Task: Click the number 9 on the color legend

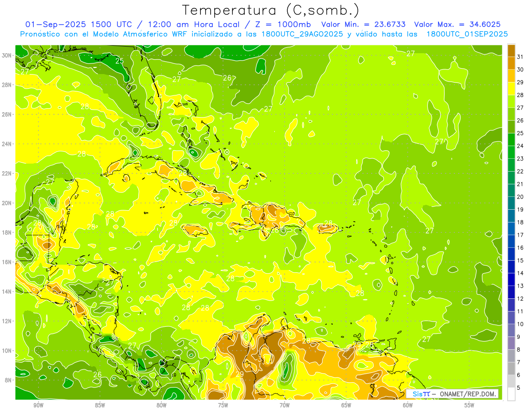Action: tap(519, 337)
